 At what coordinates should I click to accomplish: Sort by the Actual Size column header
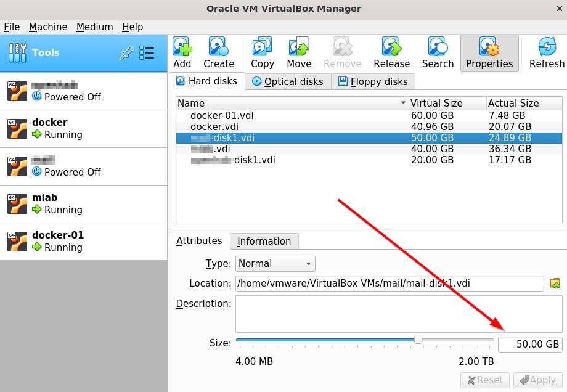(524, 103)
